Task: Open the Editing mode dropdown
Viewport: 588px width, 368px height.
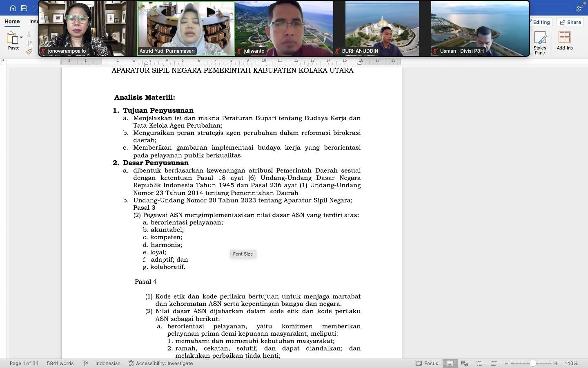Action: (x=540, y=22)
